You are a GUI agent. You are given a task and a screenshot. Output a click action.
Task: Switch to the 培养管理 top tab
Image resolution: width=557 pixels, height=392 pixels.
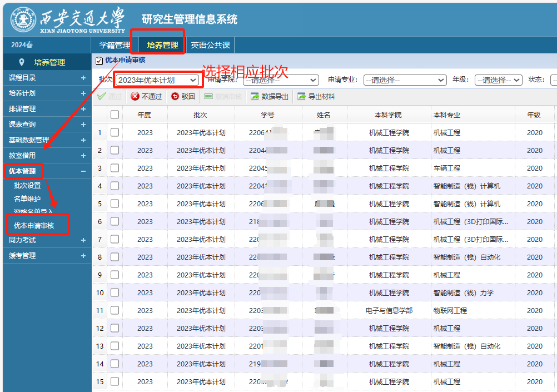click(x=162, y=45)
